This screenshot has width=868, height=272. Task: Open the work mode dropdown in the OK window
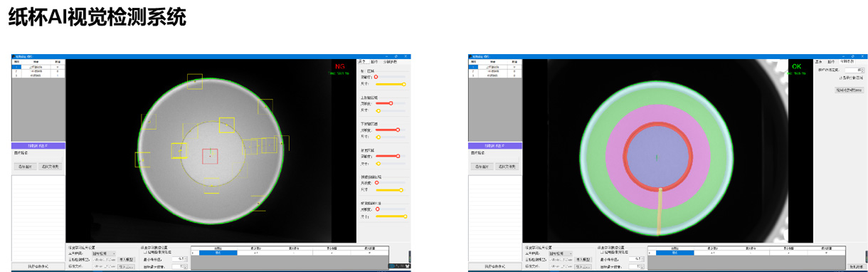[560, 253]
